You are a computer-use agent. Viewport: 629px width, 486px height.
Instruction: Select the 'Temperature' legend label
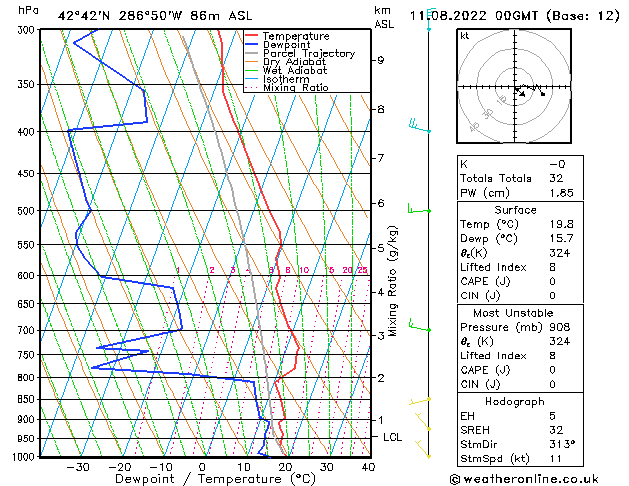coord(296,36)
